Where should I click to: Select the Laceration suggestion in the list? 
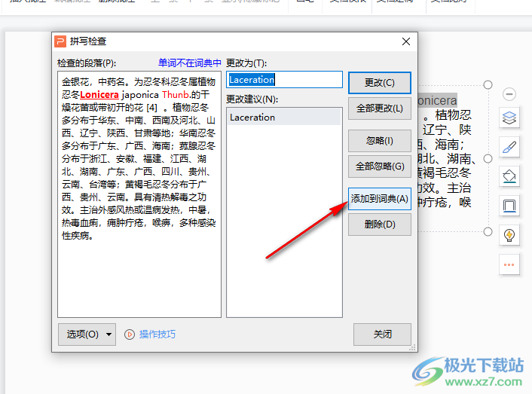[x=284, y=118]
